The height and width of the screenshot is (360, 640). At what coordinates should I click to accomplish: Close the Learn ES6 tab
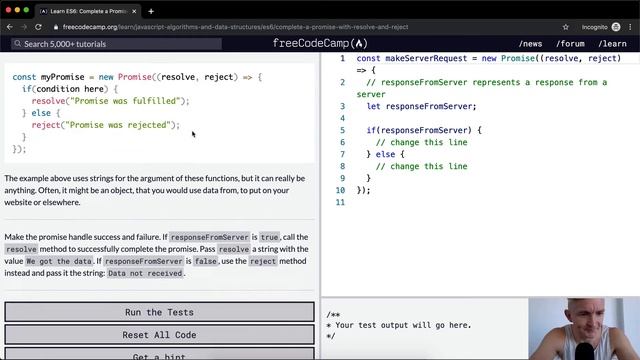[x=134, y=11]
